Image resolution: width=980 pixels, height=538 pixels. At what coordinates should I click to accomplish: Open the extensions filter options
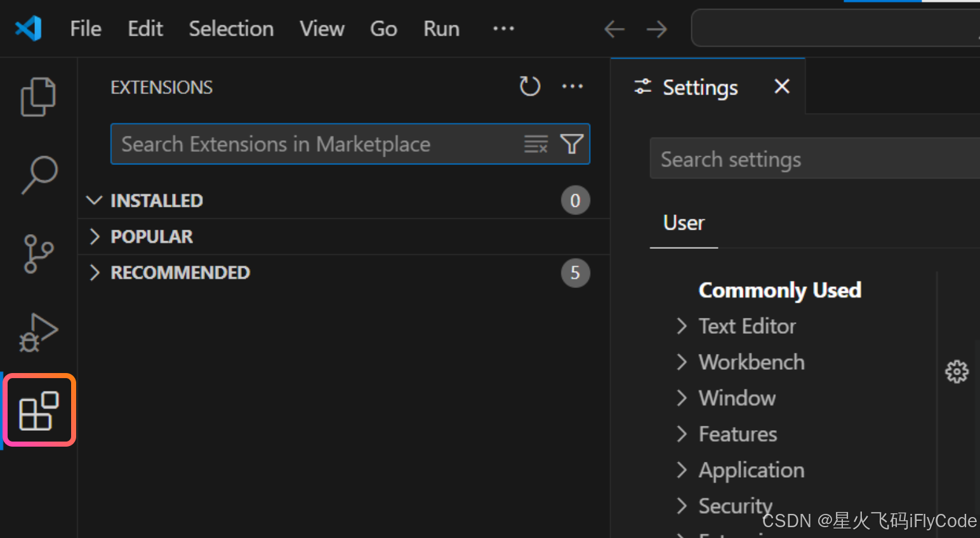coord(572,145)
